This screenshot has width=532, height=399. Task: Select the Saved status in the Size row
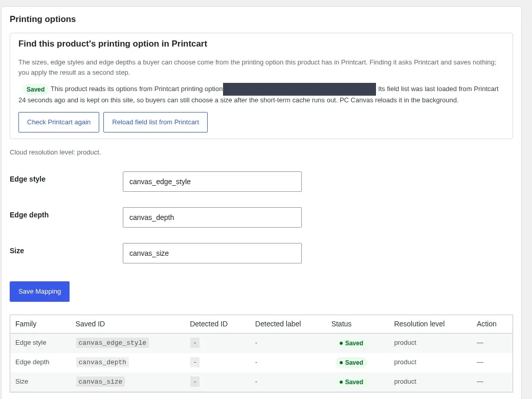[351, 382]
